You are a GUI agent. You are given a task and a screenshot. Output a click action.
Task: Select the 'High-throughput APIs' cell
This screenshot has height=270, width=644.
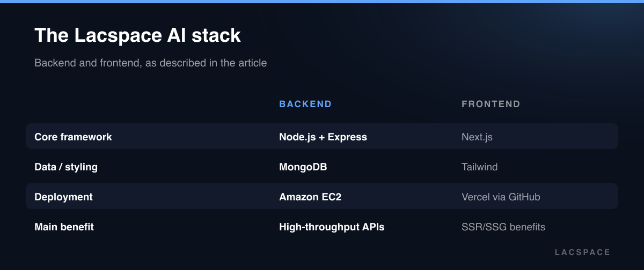point(332,227)
